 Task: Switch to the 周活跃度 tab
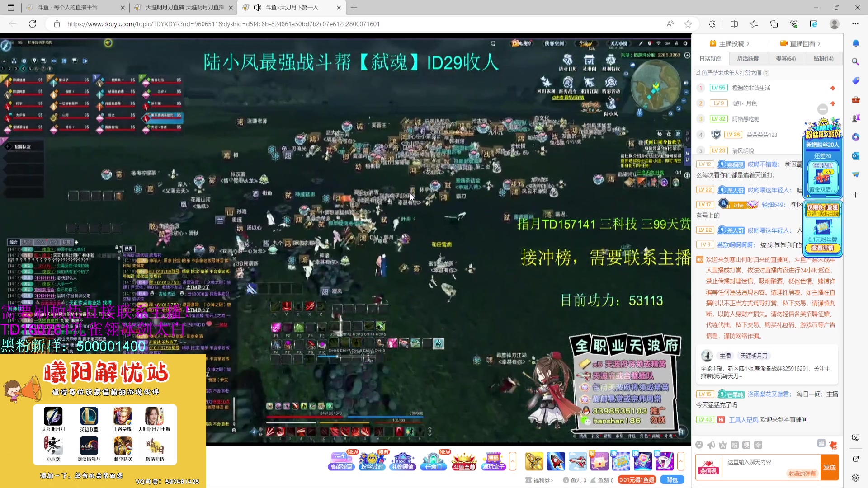(748, 58)
